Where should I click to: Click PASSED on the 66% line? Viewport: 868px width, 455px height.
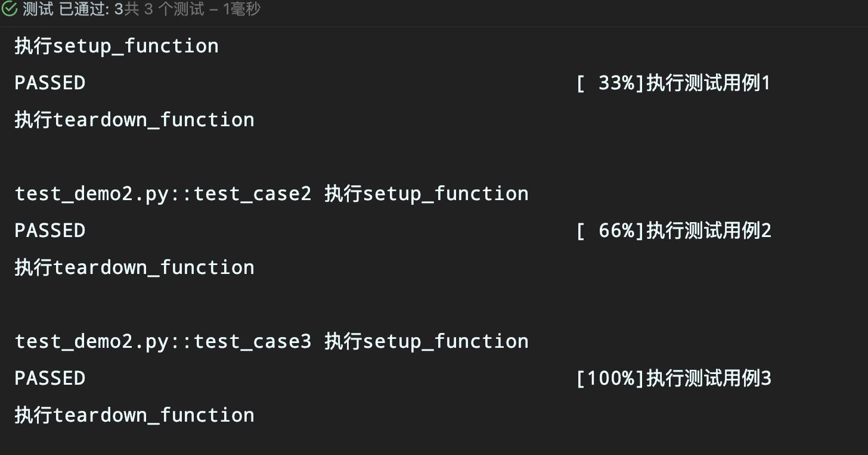point(50,230)
